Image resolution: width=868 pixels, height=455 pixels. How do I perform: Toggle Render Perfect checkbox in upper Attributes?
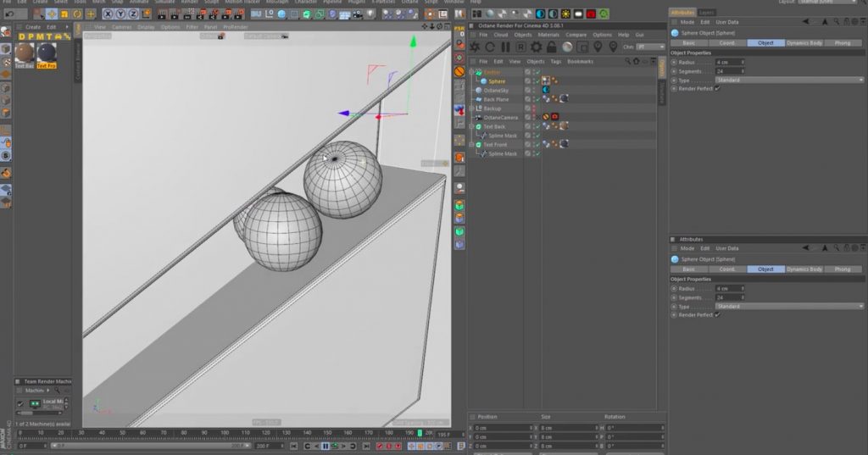point(717,87)
